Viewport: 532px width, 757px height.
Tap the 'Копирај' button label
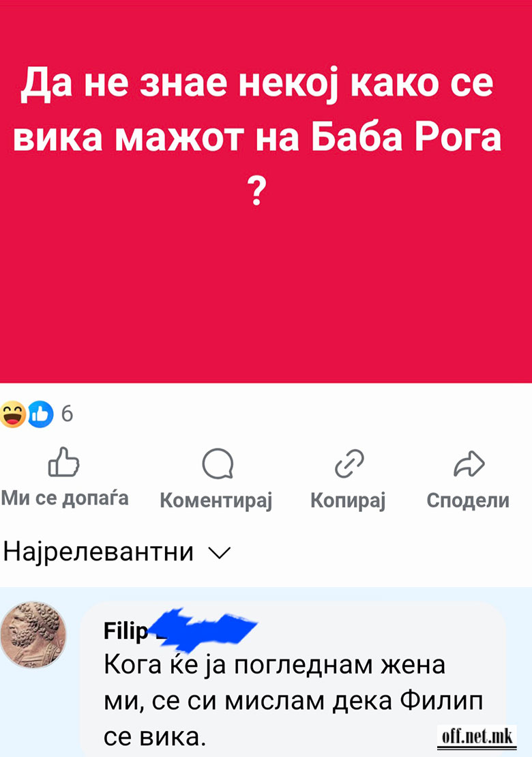coord(348,500)
